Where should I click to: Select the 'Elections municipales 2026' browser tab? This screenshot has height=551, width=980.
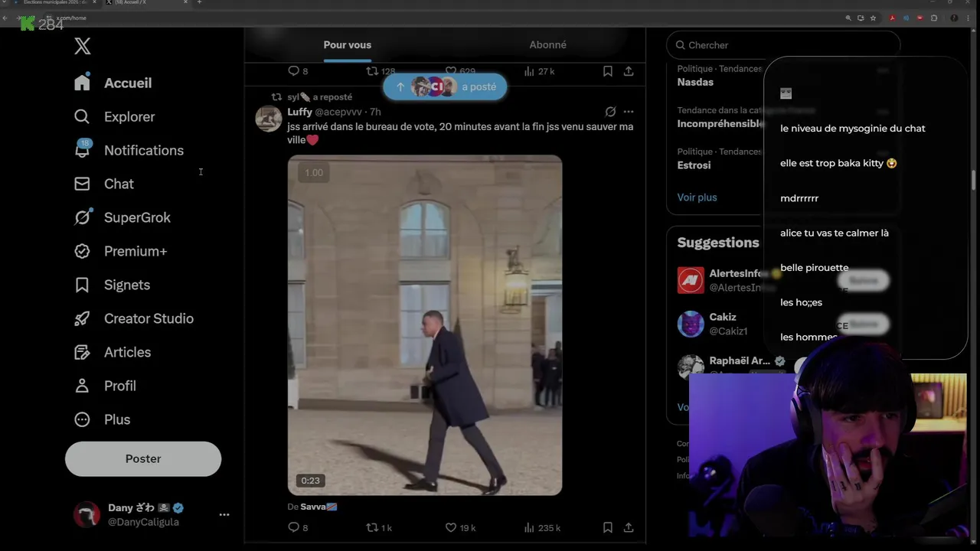point(57,3)
